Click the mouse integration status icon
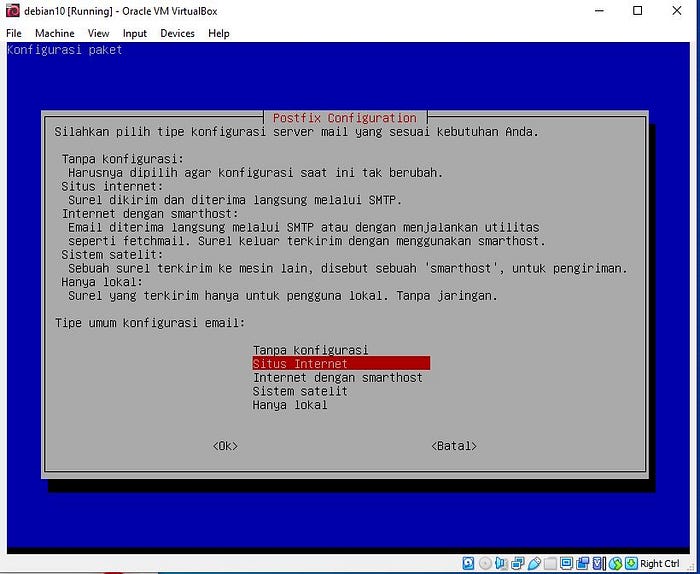Image resolution: width=700 pixels, height=574 pixels. click(615, 563)
